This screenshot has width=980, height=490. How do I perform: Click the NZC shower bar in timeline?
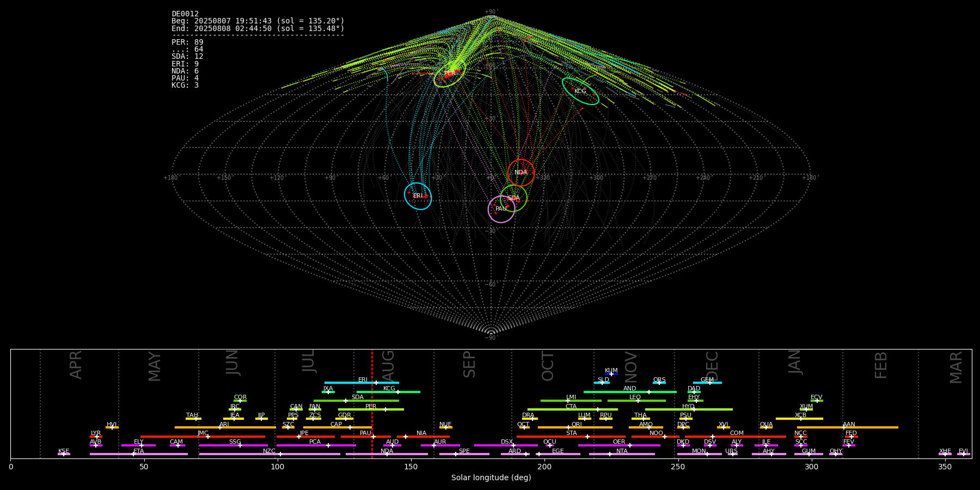tap(269, 454)
